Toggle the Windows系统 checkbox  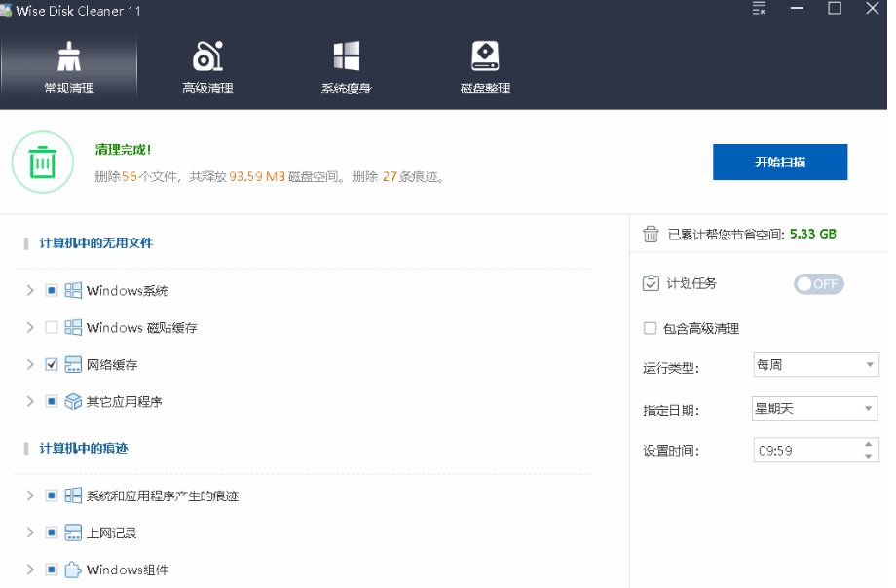click(52, 291)
